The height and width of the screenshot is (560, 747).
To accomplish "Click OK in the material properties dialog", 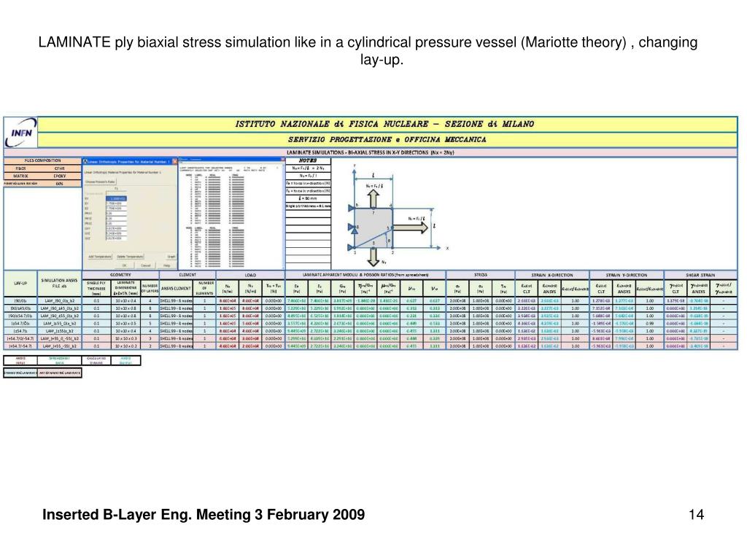I will [x=124, y=265].
